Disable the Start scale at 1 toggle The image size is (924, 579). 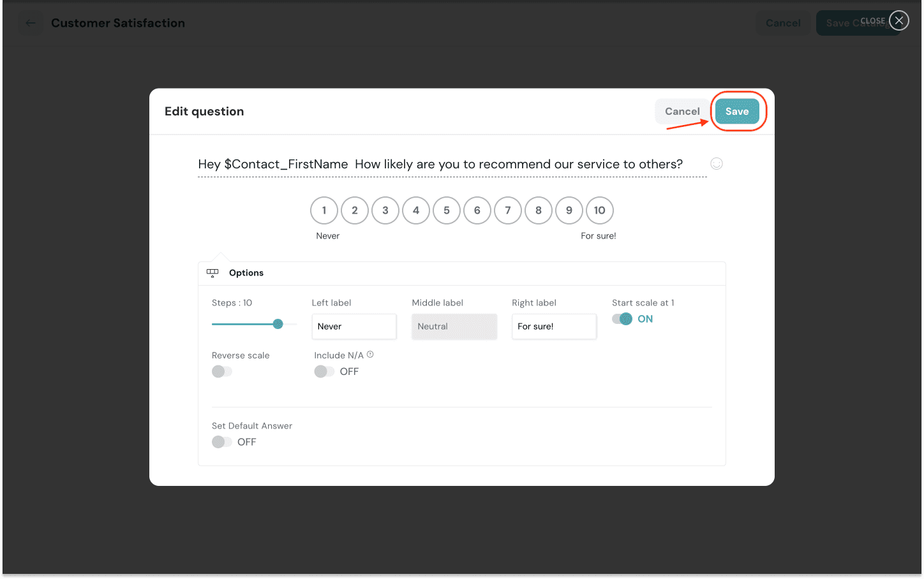pos(622,319)
